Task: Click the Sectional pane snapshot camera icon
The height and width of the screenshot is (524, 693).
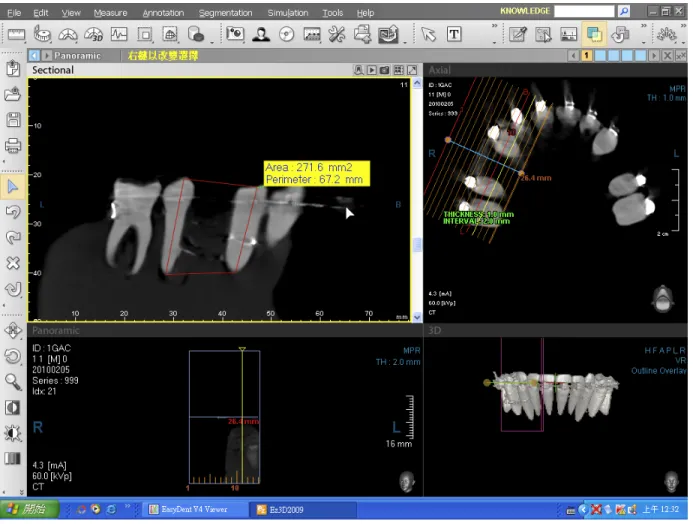Action: click(x=385, y=70)
